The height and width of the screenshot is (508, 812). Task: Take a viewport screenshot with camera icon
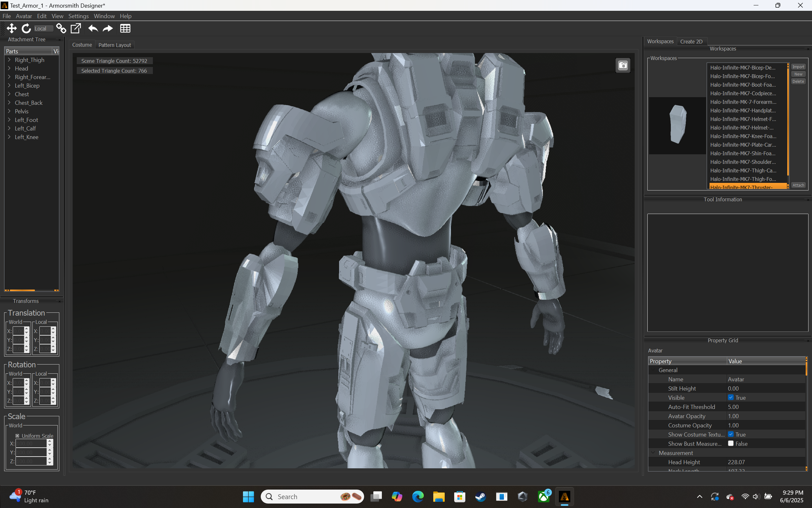pyautogui.click(x=623, y=65)
